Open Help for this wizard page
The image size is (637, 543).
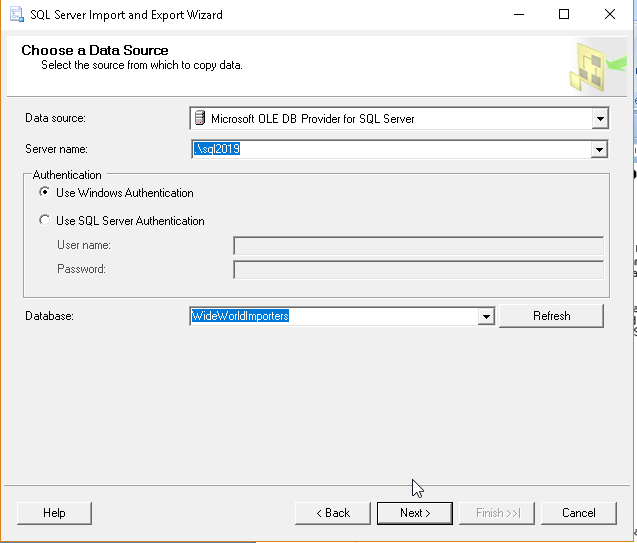54,513
